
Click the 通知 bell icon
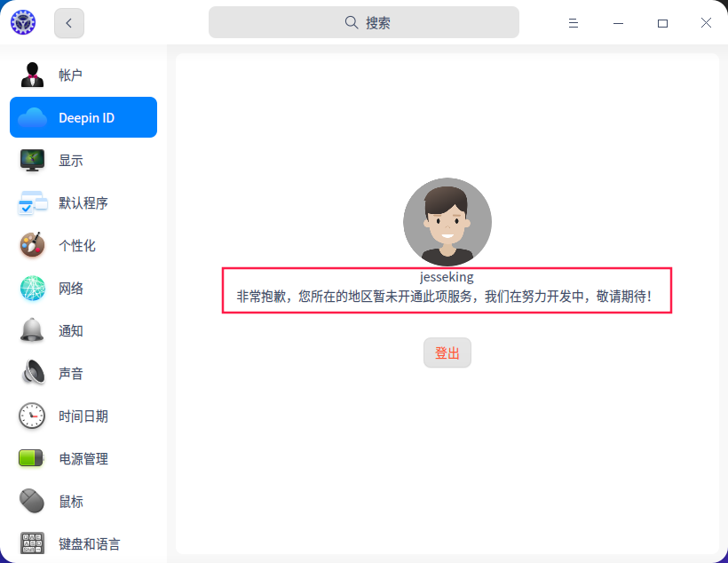(x=32, y=330)
